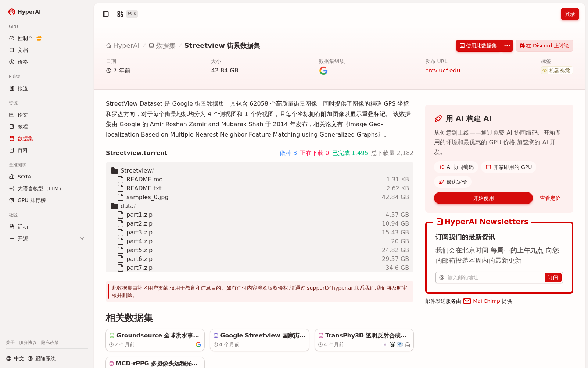This screenshot has height=368, width=588.
Task: Click part1.zip file icon
Action: tap(121, 215)
